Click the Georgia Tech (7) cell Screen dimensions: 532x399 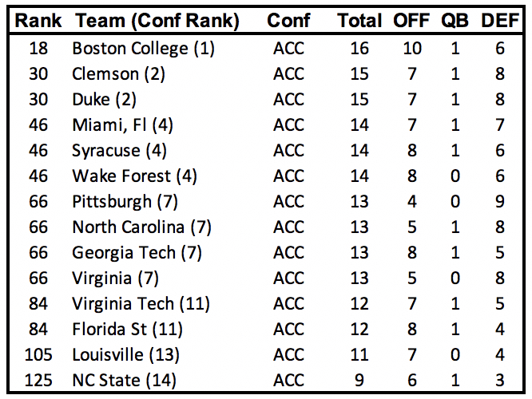(x=135, y=252)
